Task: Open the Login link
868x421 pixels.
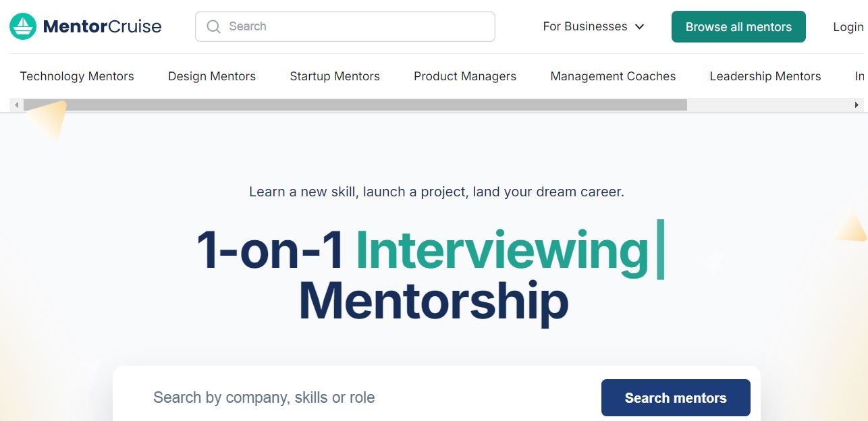Action: [848, 26]
